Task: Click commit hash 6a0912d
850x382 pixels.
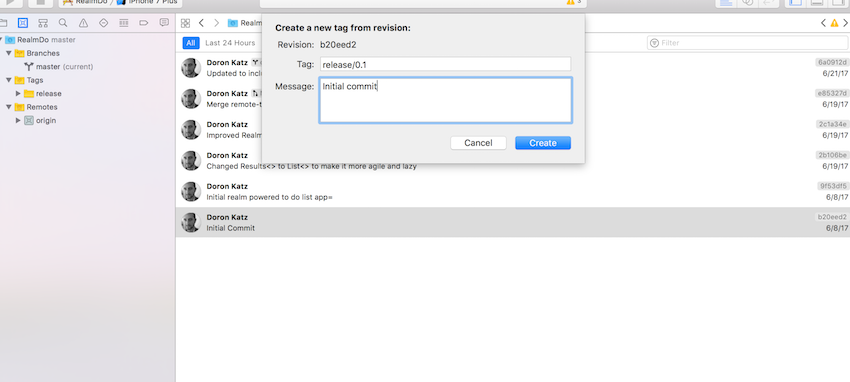Action: 832,62
